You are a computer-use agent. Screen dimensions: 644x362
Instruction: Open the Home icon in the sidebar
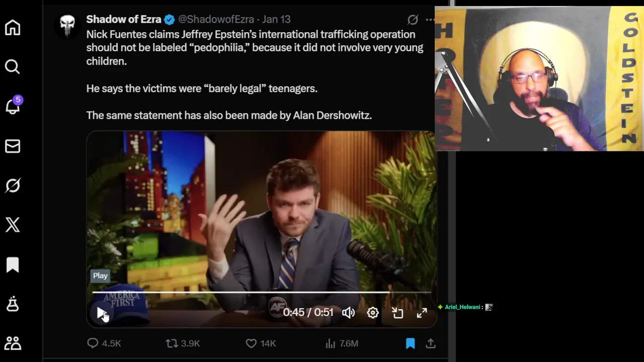point(13,27)
